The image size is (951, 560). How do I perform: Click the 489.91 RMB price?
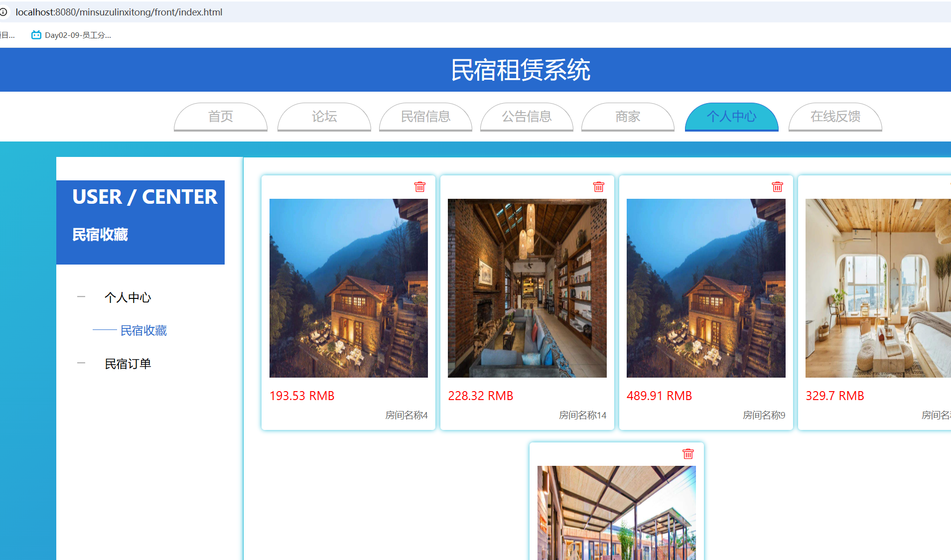[660, 396]
